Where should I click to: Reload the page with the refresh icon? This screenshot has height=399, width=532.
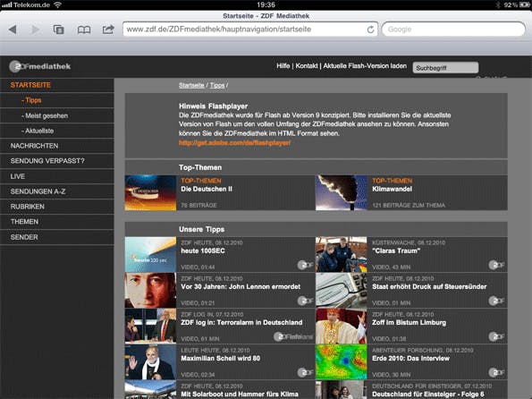[370, 30]
